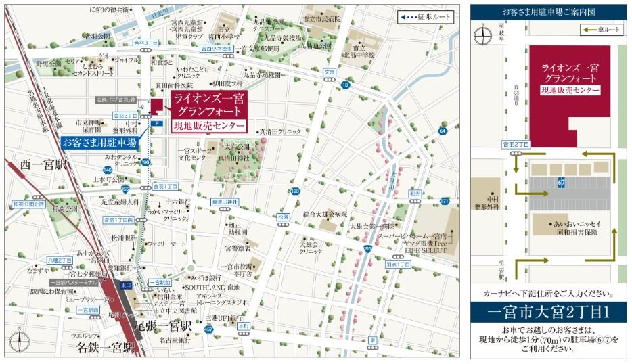Screen dimensions: 632x364
Task: Click the 徒歩ルート legend box
Action: coord(427,17)
